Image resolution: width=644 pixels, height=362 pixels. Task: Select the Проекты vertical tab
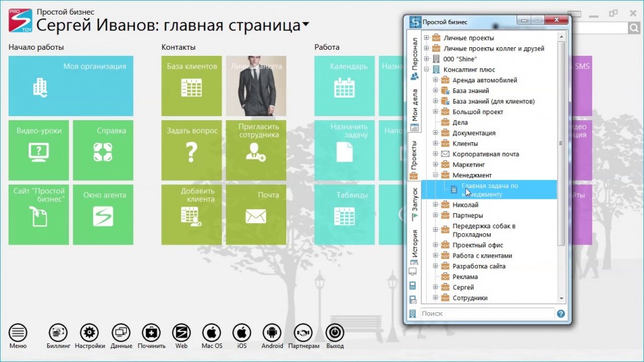(414, 160)
